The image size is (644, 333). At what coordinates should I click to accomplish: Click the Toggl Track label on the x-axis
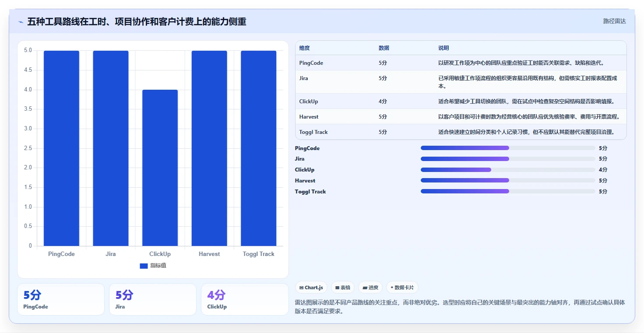pos(258,254)
